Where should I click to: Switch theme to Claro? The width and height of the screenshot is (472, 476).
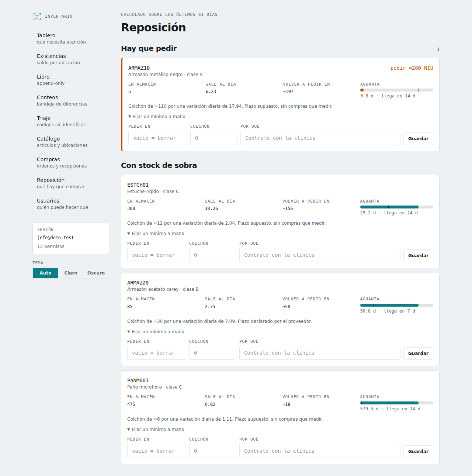pos(71,273)
